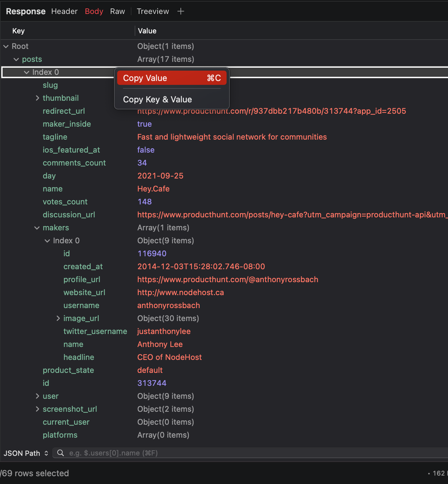This screenshot has height=484, width=448.
Task: Collapse Index 0 under makers
Action: pyautogui.click(x=47, y=240)
